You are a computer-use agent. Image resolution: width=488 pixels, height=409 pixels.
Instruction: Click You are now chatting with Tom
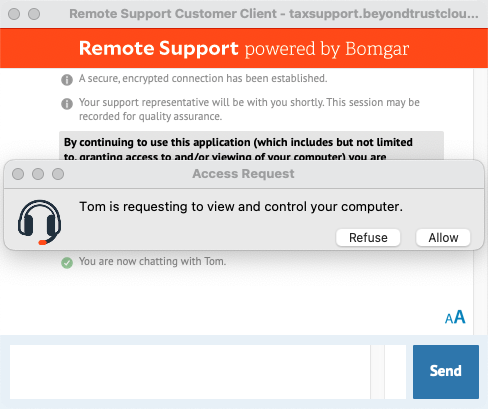click(x=152, y=261)
